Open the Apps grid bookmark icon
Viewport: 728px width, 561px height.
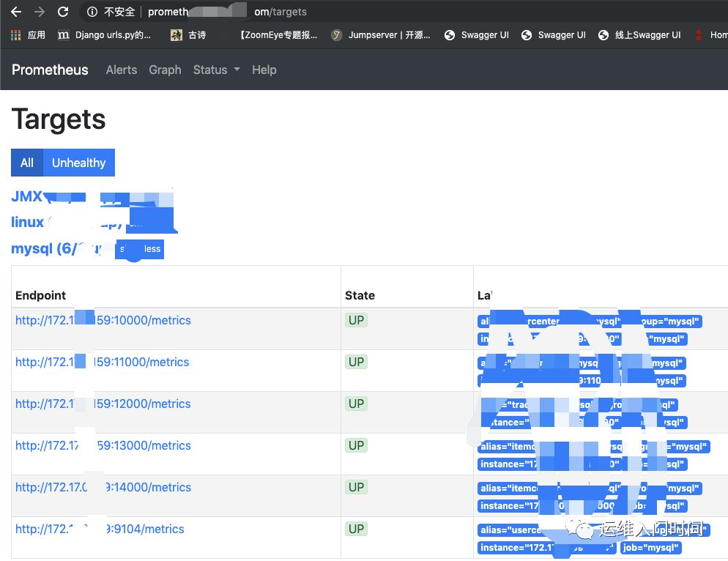click(x=16, y=35)
